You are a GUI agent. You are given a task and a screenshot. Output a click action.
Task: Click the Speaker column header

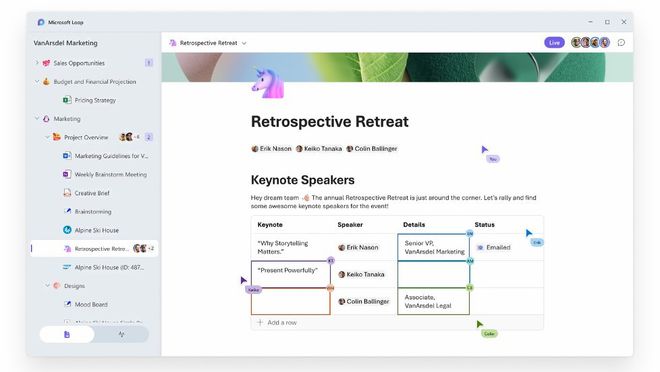[x=350, y=225]
